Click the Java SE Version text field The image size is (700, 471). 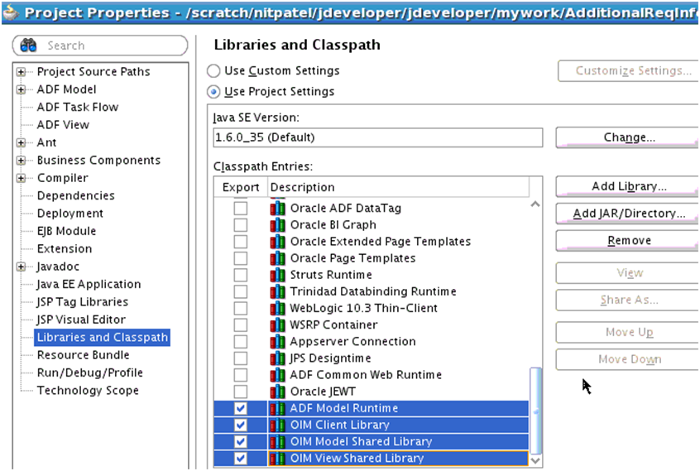point(378,138)
